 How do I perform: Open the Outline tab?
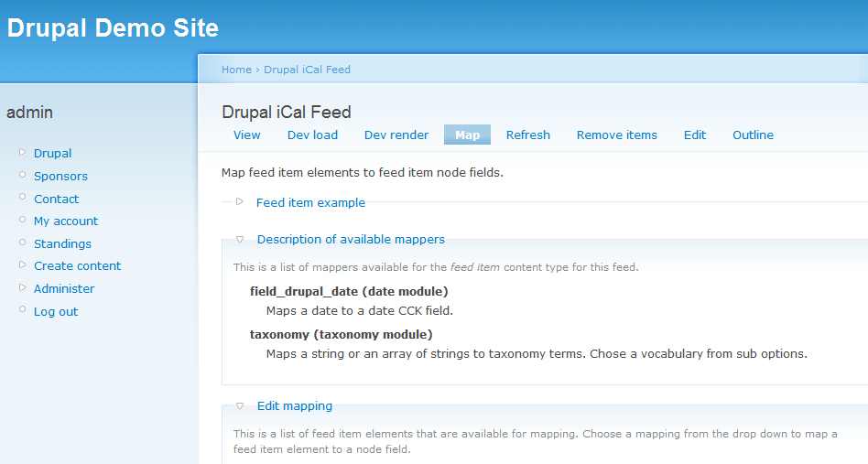pyautogui.click(x=753, y=135)
